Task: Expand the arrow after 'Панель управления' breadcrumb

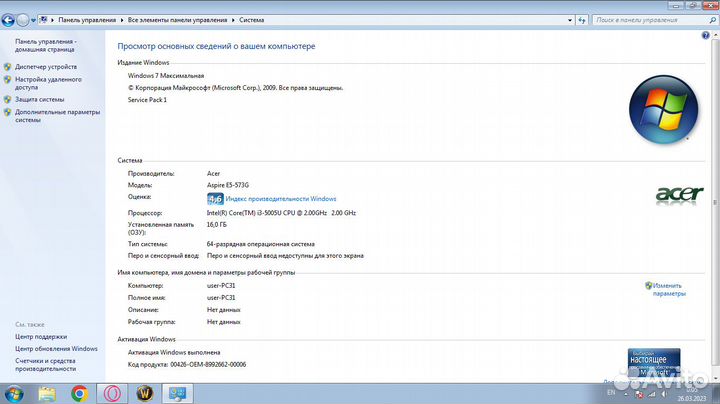Action: coord(122,20)
